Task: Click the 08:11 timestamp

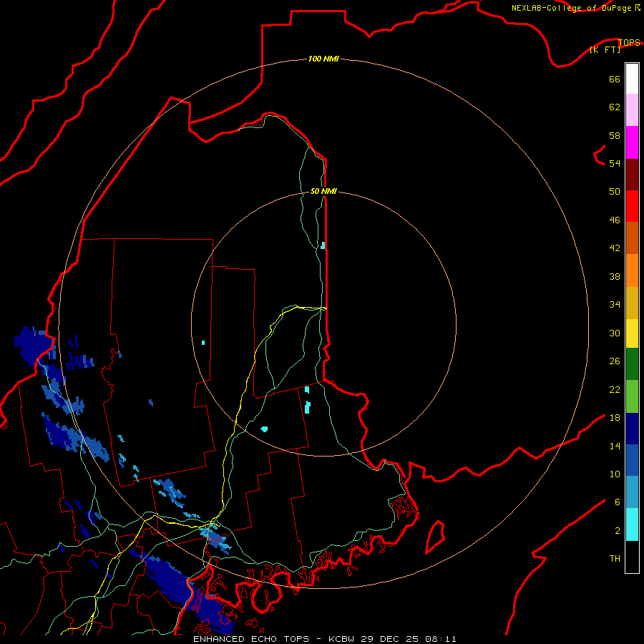Action: point(441,639)
